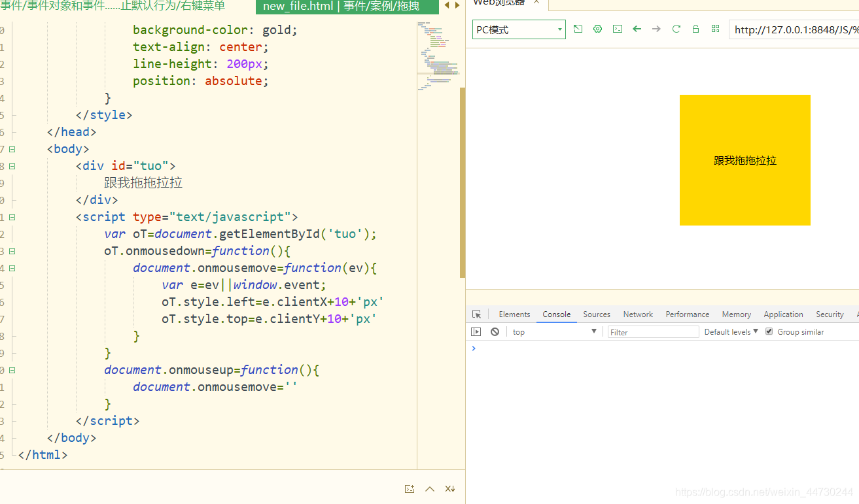Viewport: 859px width, 504px height.
Task: Click the document.onmousemove='' line
Action: tap(215, 387)
